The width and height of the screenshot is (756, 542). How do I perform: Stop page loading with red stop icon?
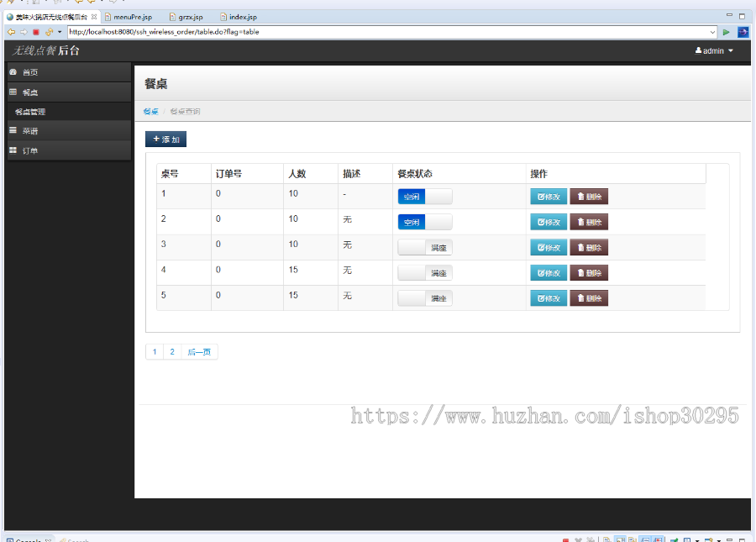[36, 32]
